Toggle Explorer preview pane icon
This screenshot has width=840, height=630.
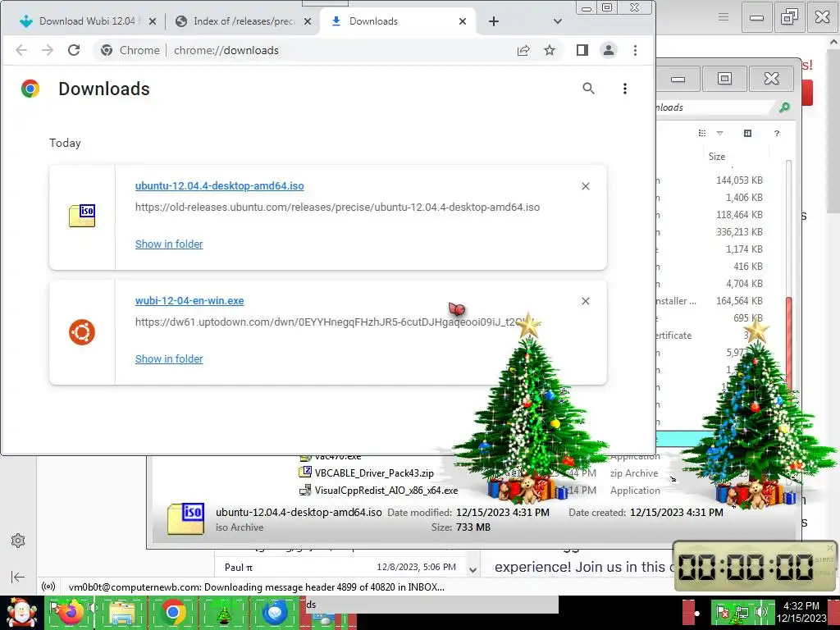coord(748,134)
